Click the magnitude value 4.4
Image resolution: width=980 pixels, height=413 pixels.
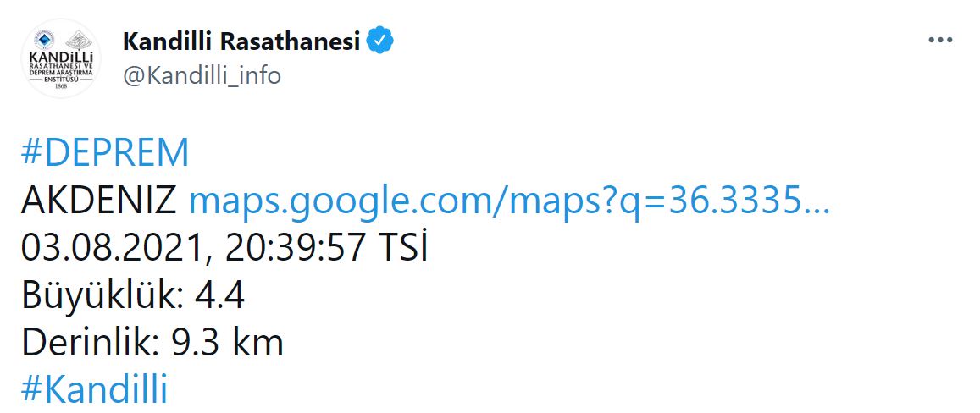219,296
